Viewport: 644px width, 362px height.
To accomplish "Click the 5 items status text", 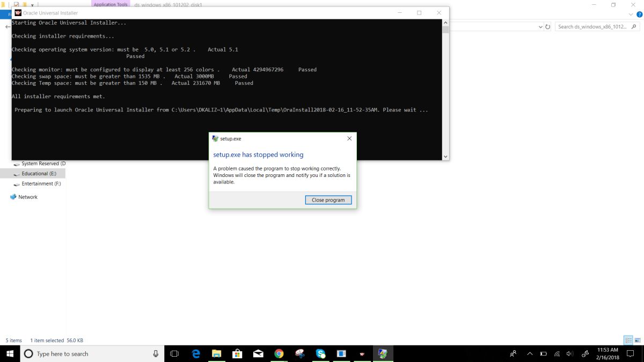I will [x=14, y=341].
